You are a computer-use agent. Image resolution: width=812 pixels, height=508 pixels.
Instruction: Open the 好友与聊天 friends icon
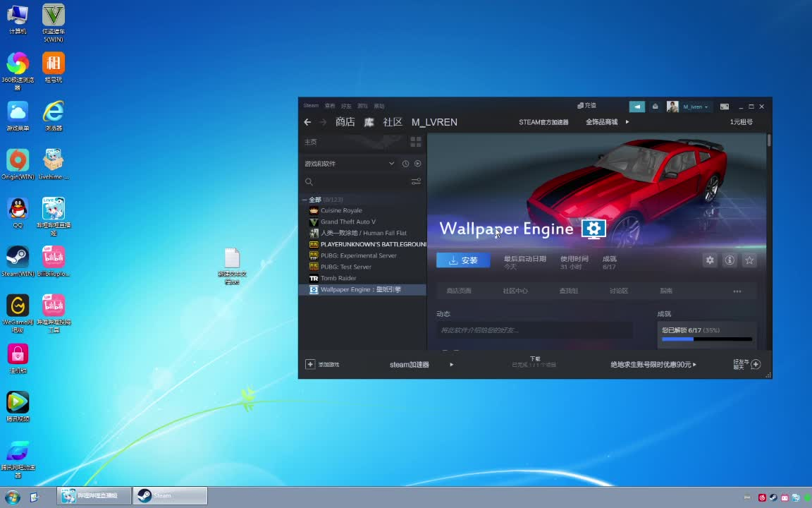click(755, 363)
